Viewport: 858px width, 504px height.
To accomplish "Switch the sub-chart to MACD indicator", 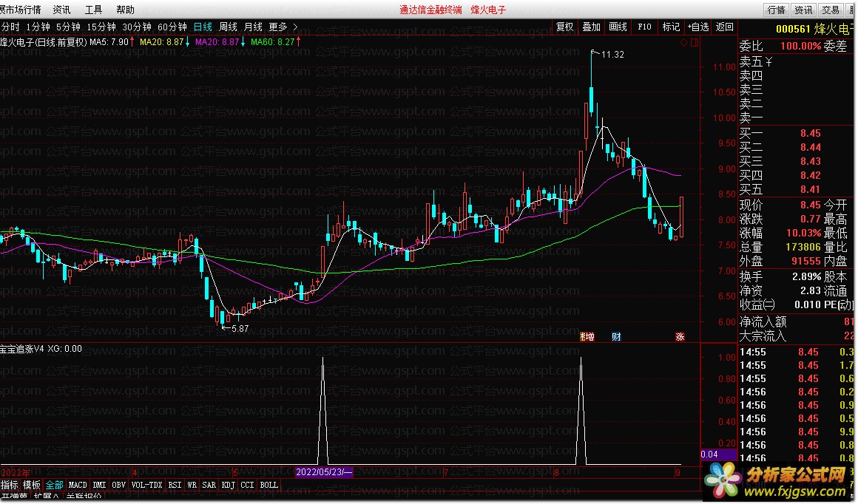I will pyautogui.click(x=78, y=485).
